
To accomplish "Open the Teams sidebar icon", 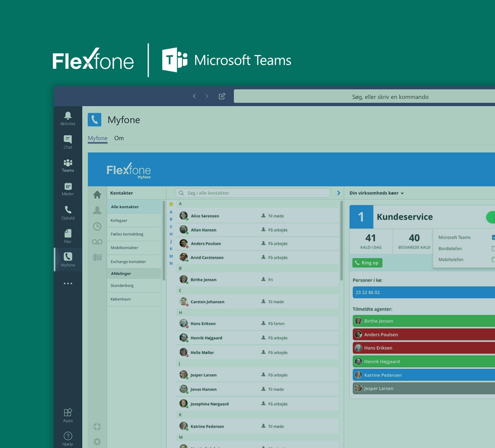I will click(x=68, y=165).
